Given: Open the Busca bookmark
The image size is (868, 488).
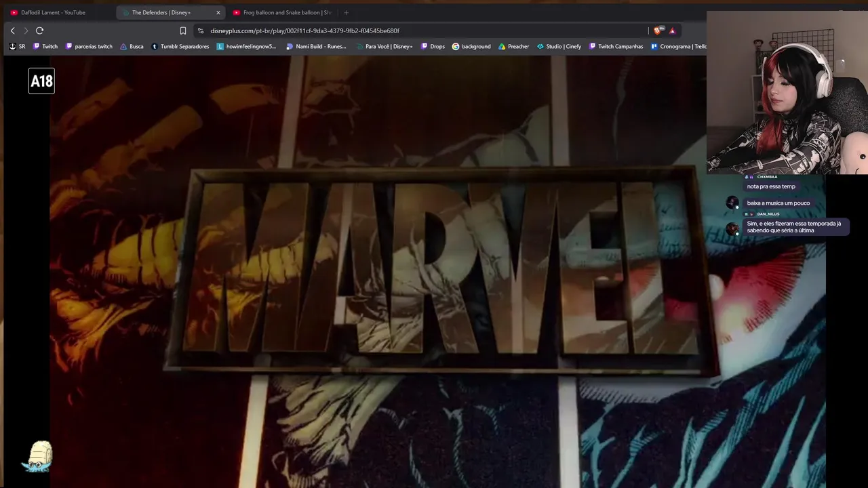Looking at the screenshot, I should [x=132, y=46].
